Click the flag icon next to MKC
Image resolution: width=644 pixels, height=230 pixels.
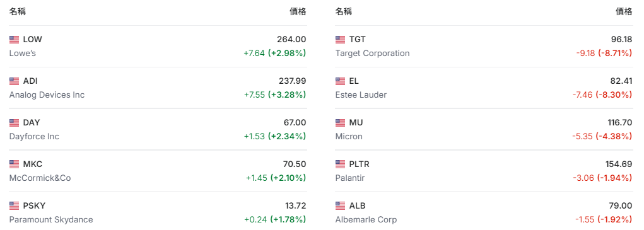[15, 164]
